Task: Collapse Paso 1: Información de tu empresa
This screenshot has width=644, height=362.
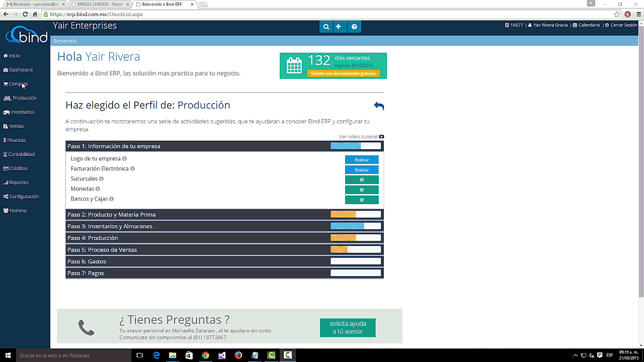Action: pyautogui.click(x=224, y=146)
